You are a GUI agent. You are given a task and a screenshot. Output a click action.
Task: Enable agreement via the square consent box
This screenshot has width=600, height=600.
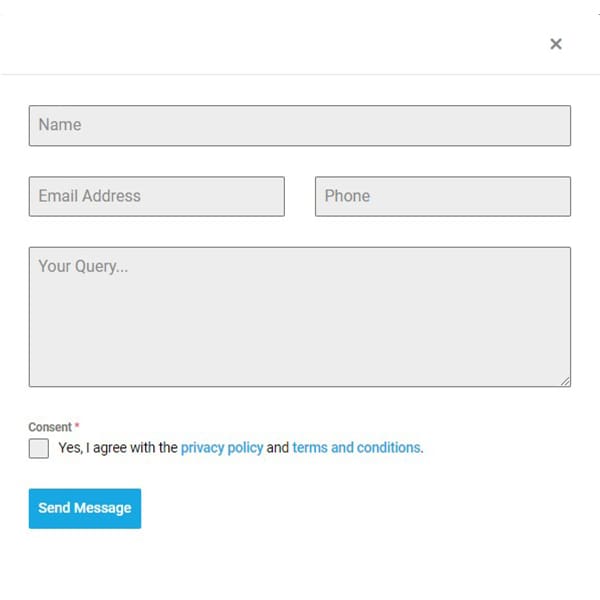point(39,448)
